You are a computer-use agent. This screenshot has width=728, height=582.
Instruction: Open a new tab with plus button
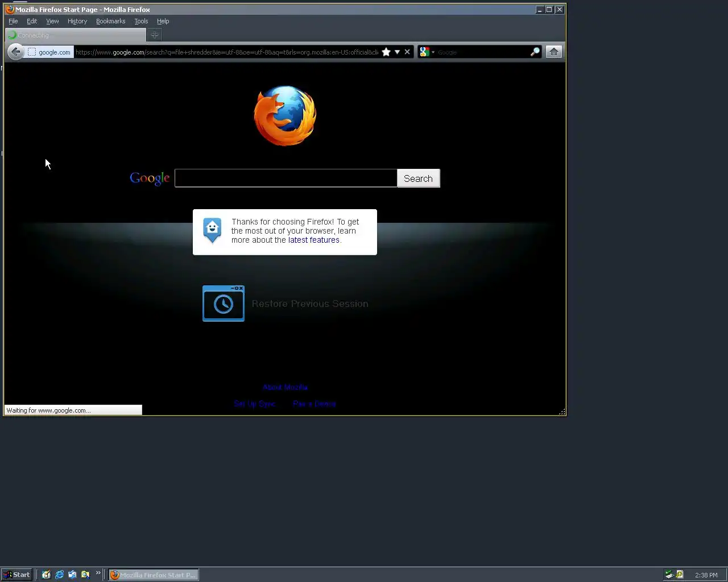point(154,35)
